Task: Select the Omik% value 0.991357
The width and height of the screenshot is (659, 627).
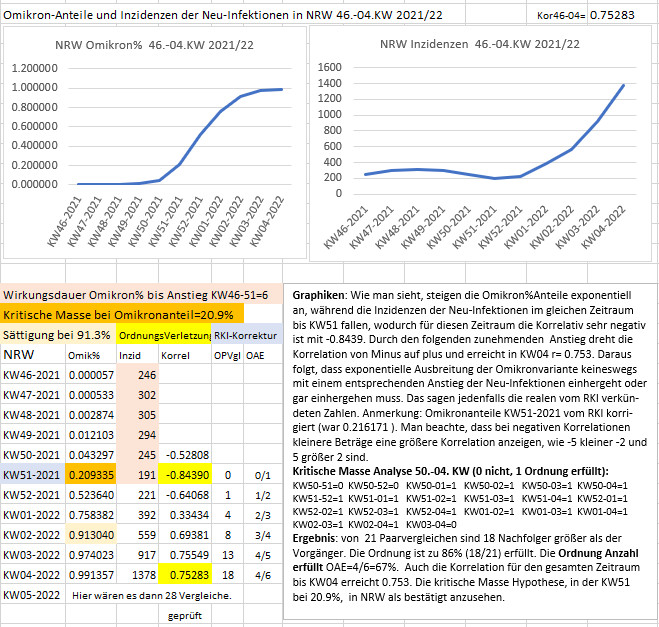Action: (91, 575)
